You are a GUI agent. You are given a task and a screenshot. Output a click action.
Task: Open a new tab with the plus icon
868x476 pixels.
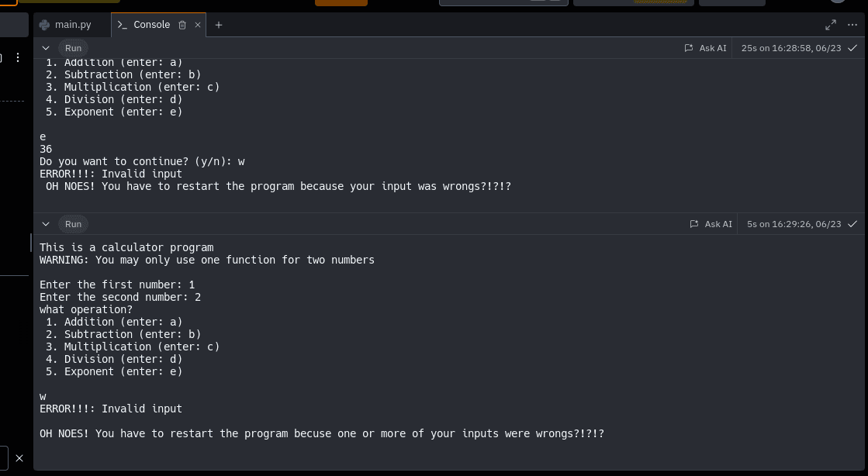pyautogui.click(x=219, y=25)
